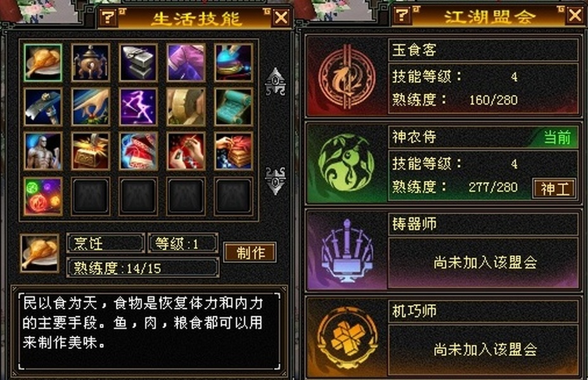Select the cooking drumstick skill icon

tap(42, 63)
